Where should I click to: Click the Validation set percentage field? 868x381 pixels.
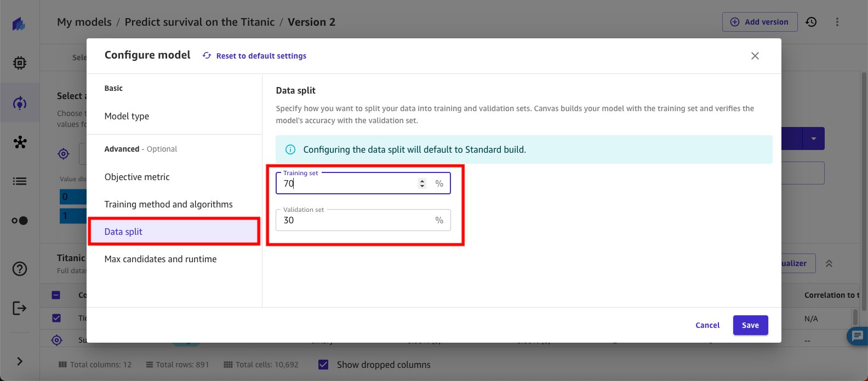[363, 220]
